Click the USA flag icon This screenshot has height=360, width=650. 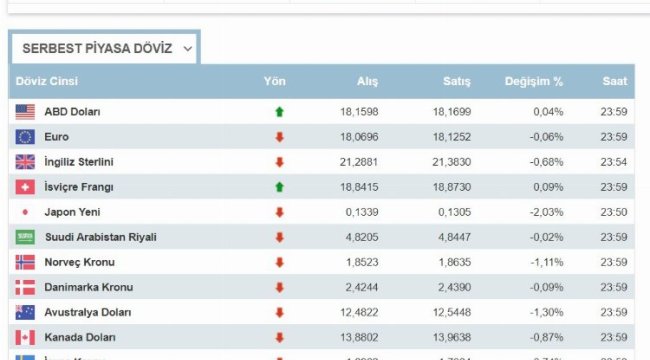point(25,112)
